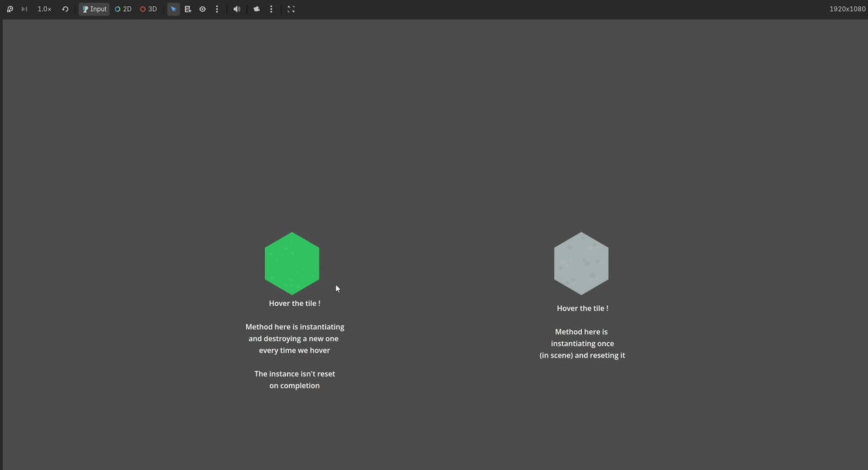Click the "on completion" text
This screenshot has height=470, width=868.
294,386
